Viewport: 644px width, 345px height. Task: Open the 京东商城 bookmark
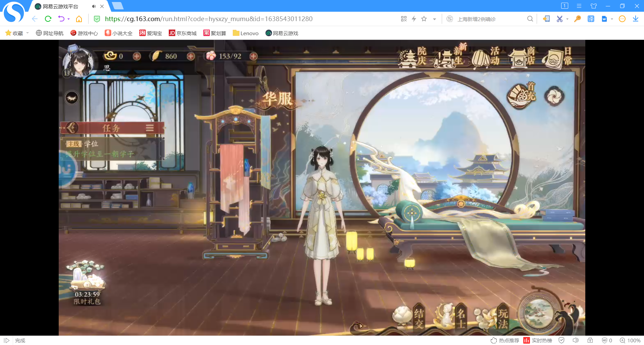click(183, 33)
